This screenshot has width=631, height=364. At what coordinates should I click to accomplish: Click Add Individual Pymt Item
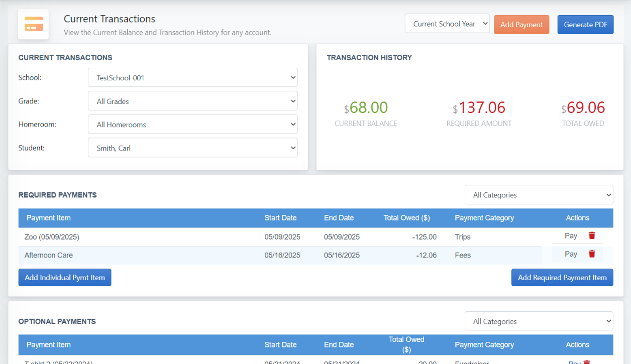64,277
